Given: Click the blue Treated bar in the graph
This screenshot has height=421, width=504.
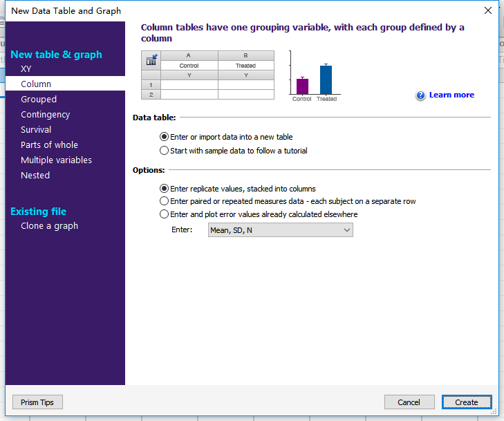Looking at the screenshot, I should point(326,79).
